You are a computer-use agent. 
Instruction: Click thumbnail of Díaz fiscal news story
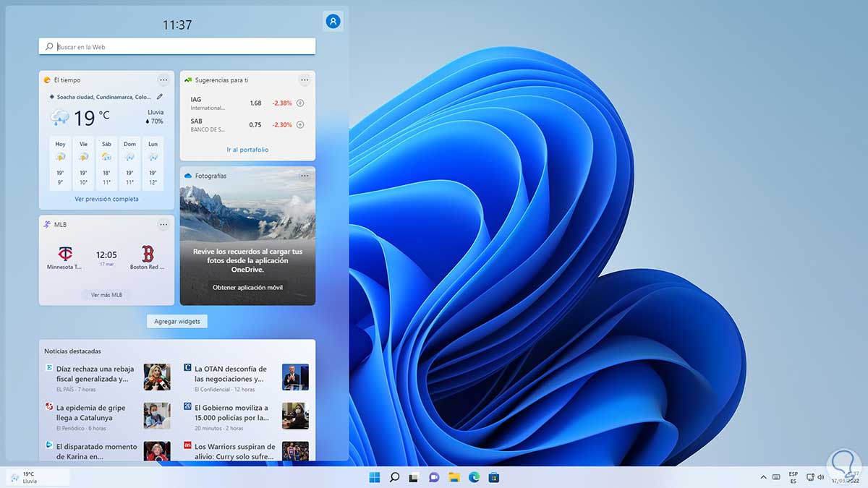[157, 377]
